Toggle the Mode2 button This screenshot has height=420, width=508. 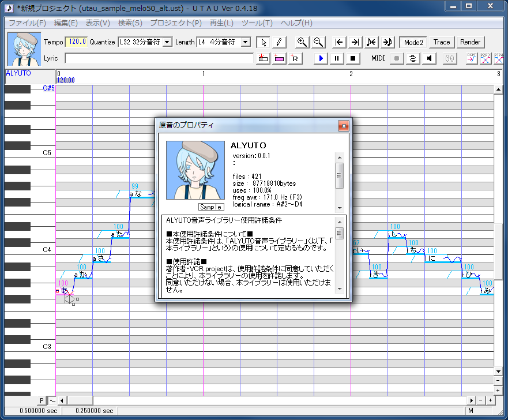(x=413, y=42)
